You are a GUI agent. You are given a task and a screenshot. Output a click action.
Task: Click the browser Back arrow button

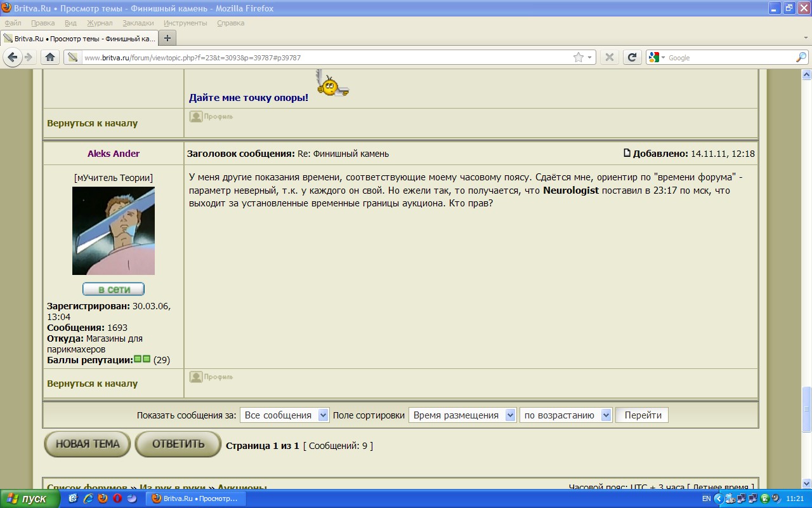pyautogui.click(x=13, y=57)
